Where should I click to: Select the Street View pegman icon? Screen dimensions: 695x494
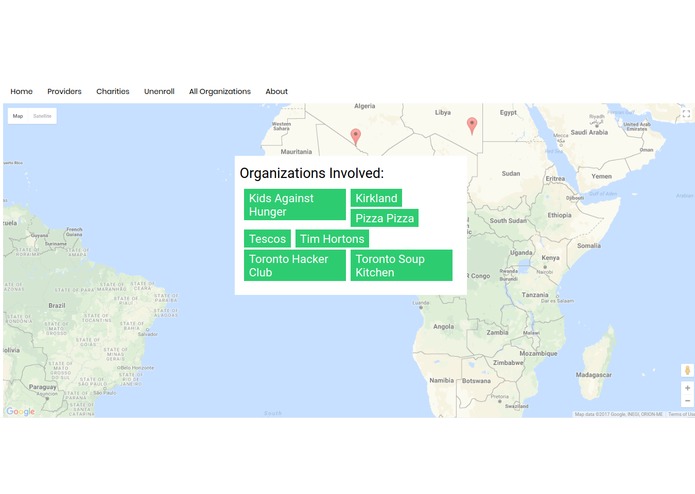click(687, 370)
